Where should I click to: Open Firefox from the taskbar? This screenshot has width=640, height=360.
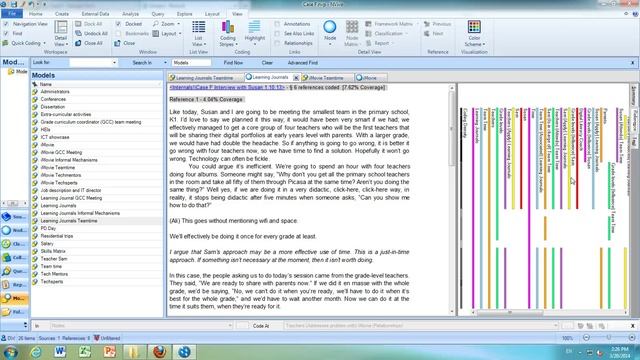[x=159, y=351]
